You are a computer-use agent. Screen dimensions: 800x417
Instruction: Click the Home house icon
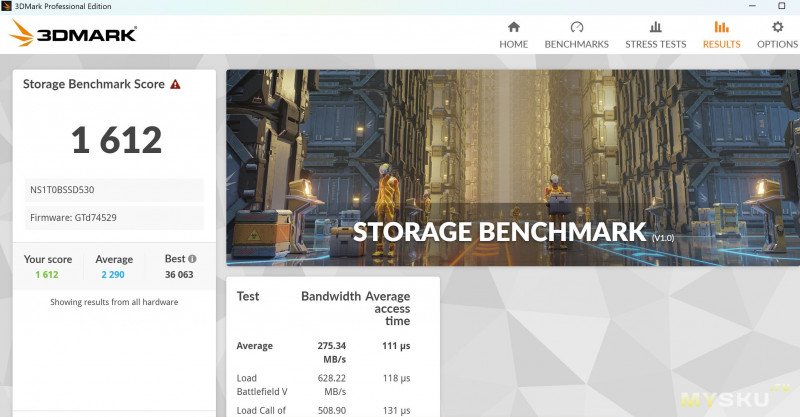click(513, 27)
